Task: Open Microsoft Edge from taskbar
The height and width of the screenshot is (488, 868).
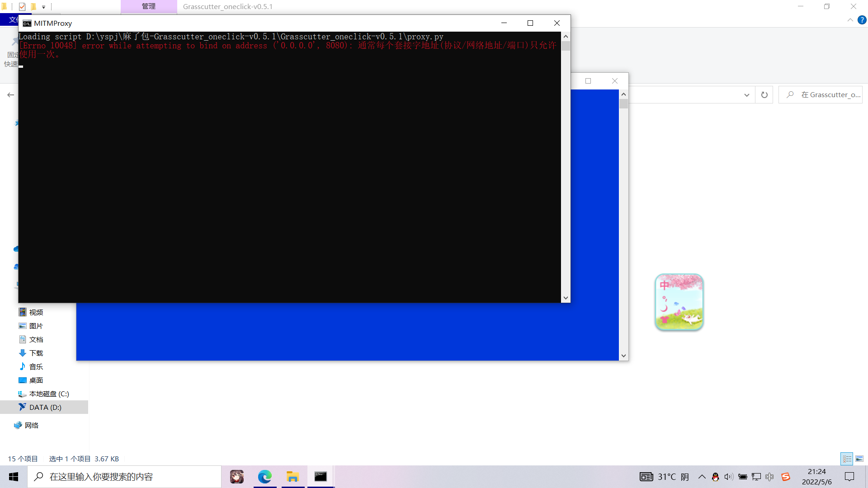Action: [x=265, y=477]
